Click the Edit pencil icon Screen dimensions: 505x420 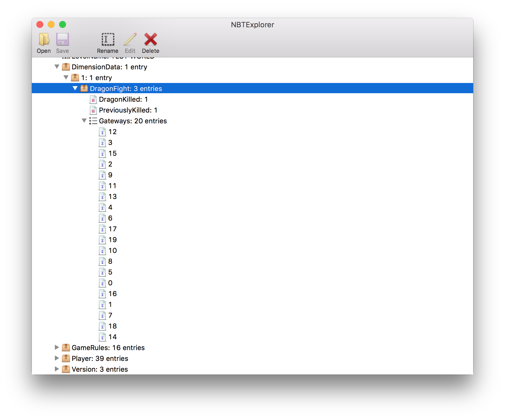coord(130,40)
